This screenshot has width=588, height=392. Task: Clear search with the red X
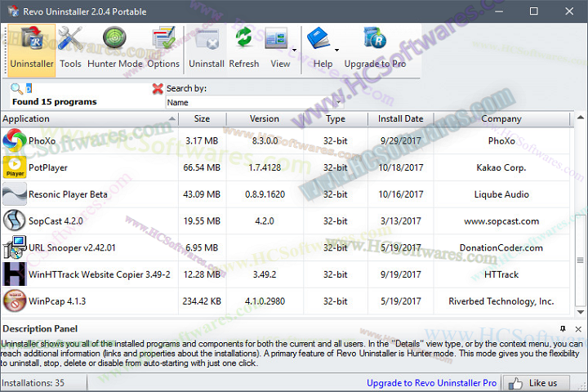point(158,88)
